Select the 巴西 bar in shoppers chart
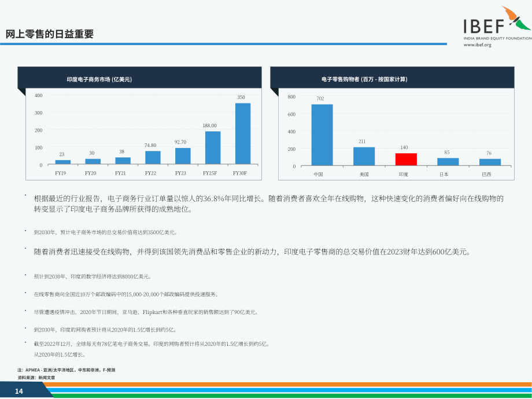This screenshot has width=532, height=399. click(490, 162)
